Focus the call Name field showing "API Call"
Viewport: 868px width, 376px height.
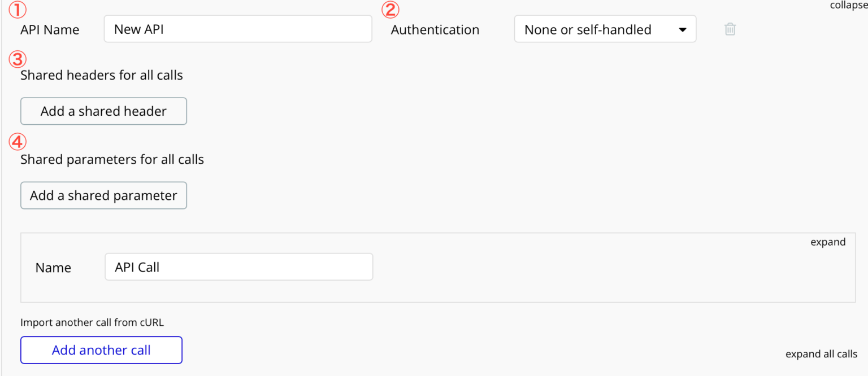[238, 266]
